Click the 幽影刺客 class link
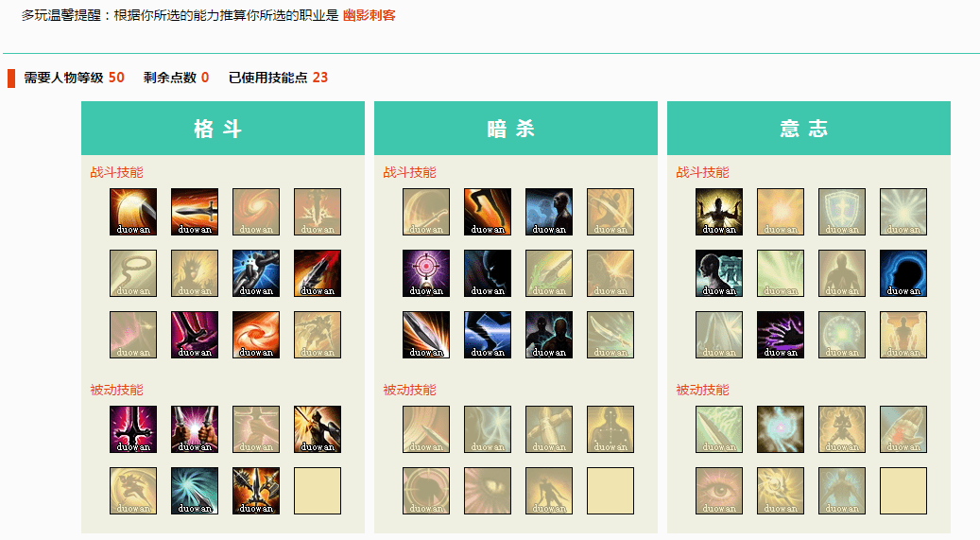The height and width of the screenshot is (540, 980). 369,16
